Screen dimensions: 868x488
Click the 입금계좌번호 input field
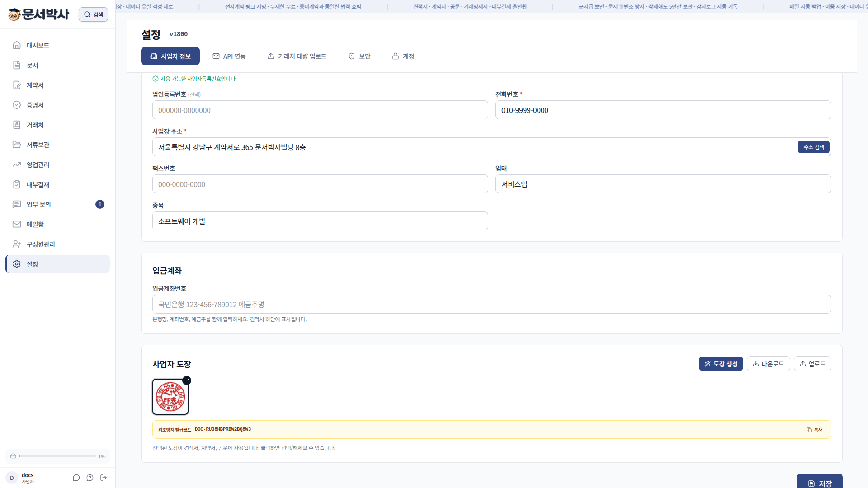pos(492,304)
